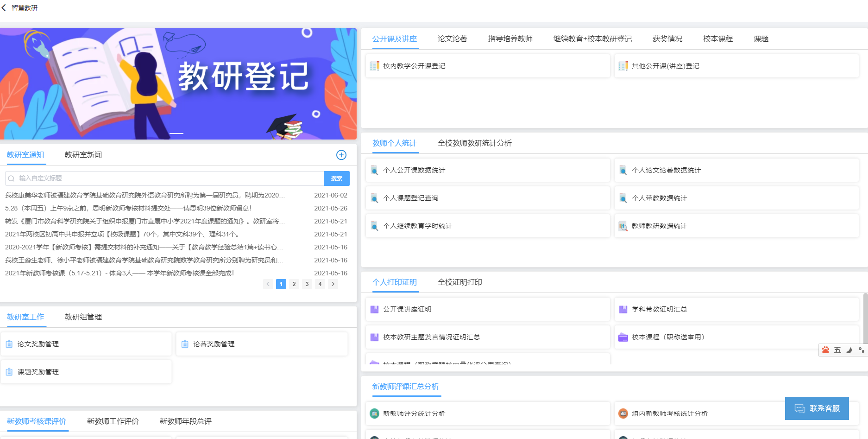Open 联系客服 chat support
868x439 pixels.
pos(817,408)
